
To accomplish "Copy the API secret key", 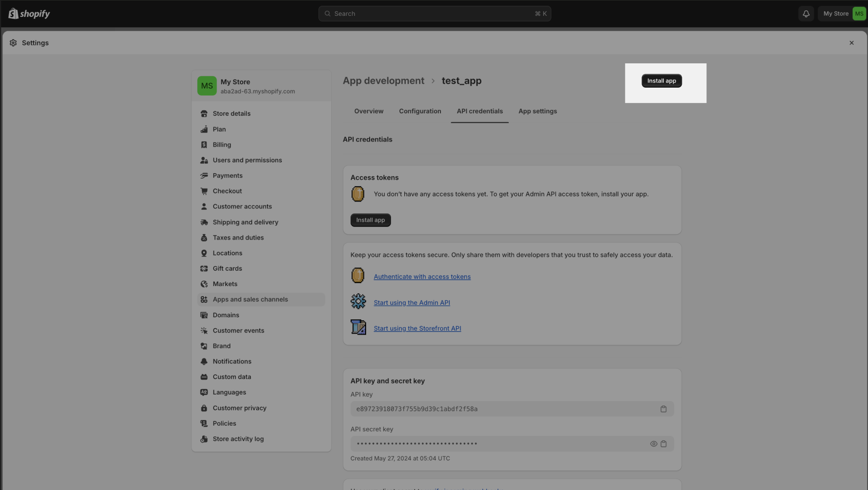I will (x=663, y=444).
